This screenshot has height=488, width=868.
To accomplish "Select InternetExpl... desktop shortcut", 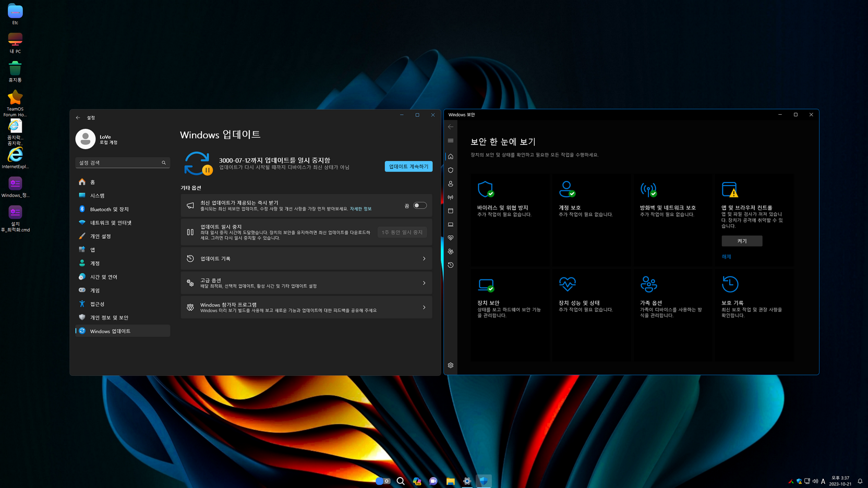I will tap(15, 158).
